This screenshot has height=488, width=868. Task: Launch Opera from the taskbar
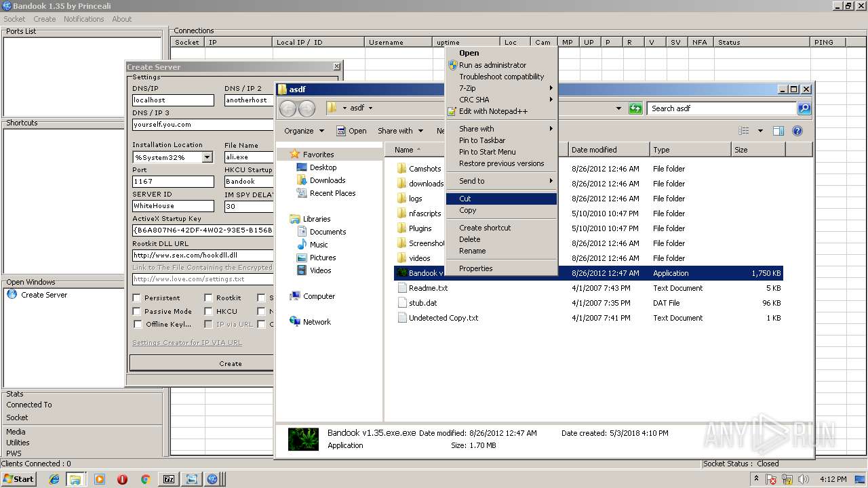point(123,479)
